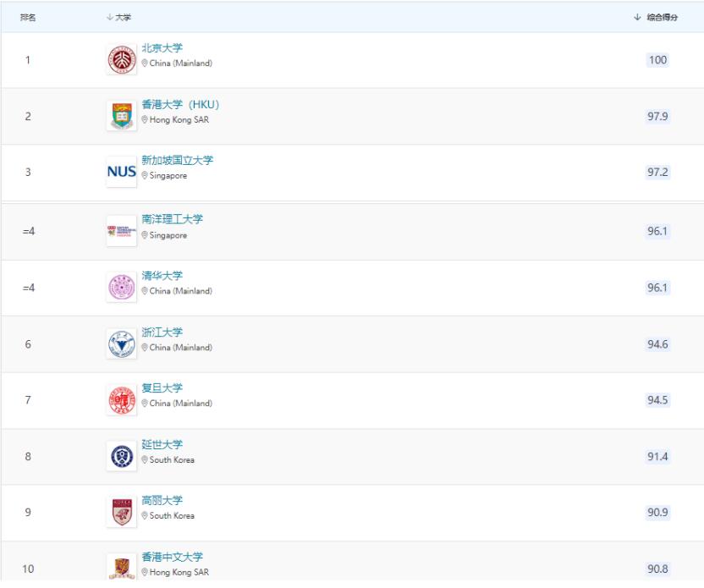Select the score value 97.9
This screenshot has height=588, width=704.
[657, 116]
